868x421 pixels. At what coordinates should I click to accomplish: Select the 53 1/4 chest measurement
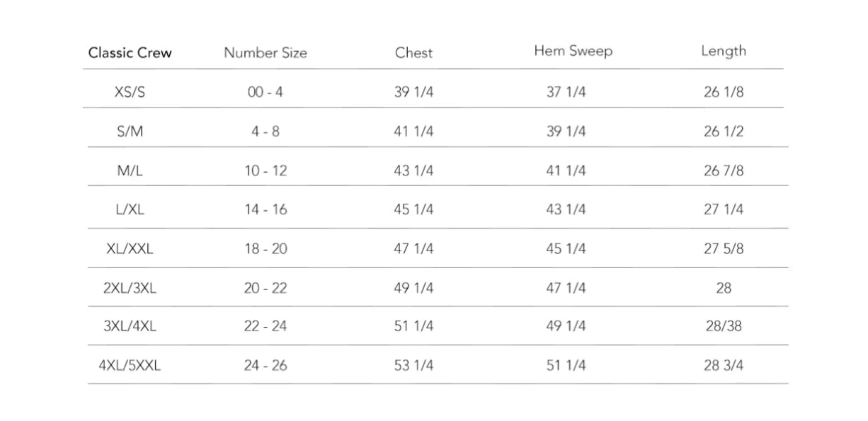tap(413, 366)
